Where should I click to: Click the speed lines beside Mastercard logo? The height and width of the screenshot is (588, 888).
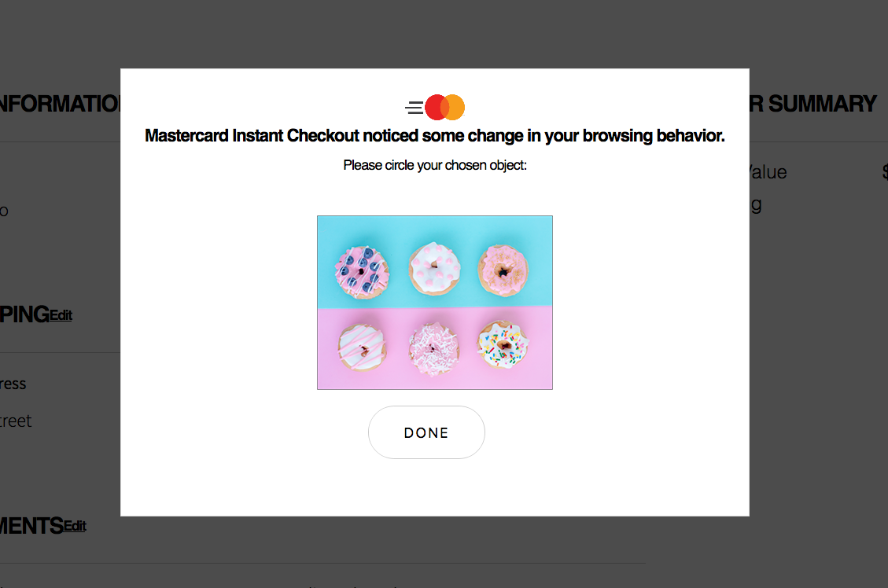coord(415,108)
